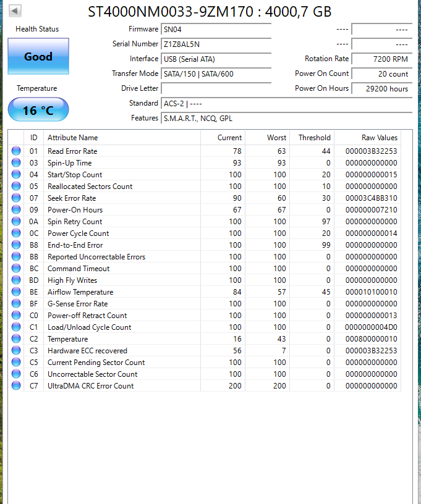Open the Good health status button
The height and width of the screenshot is (504, 421).
[38, 56]
